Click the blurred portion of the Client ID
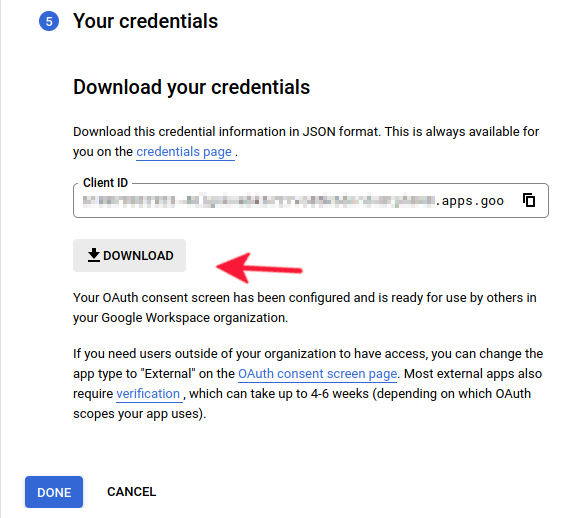 (x=259, y=201)
